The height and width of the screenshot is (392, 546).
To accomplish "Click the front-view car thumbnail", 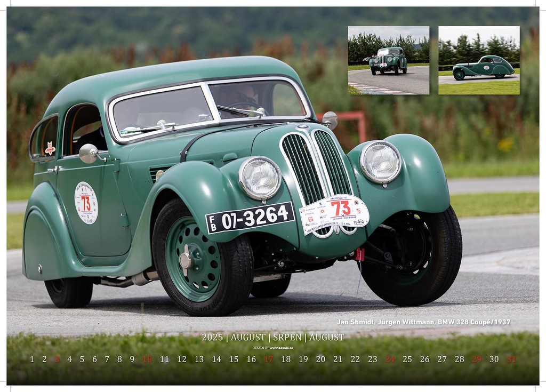I will (388, 60).
